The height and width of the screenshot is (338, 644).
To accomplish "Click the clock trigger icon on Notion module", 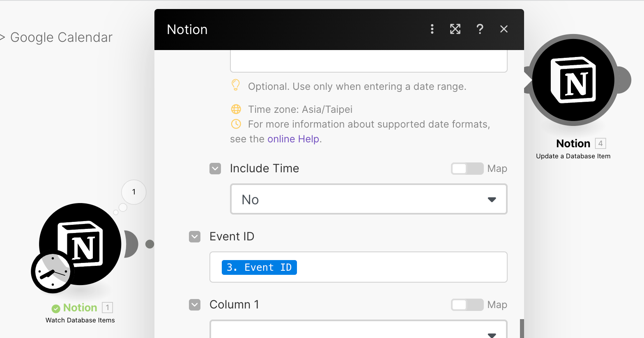I will [x=52, y=272].
